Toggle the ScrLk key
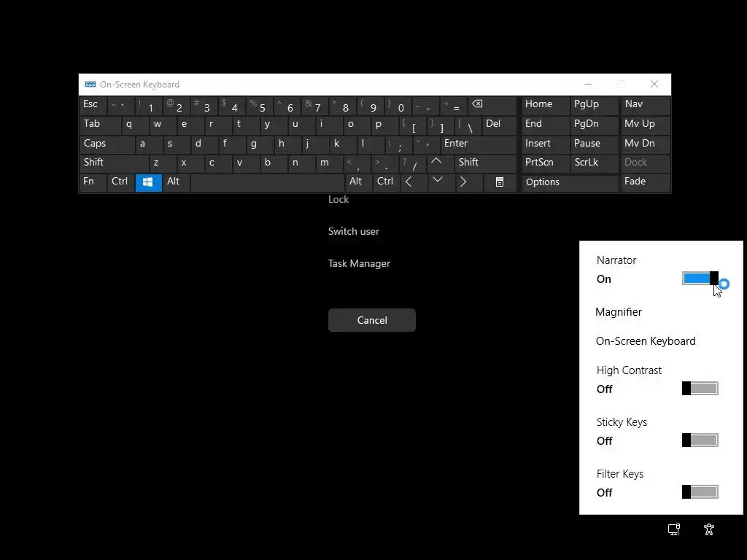Viewport: 747px width, 560px height. tap(594, 163)
